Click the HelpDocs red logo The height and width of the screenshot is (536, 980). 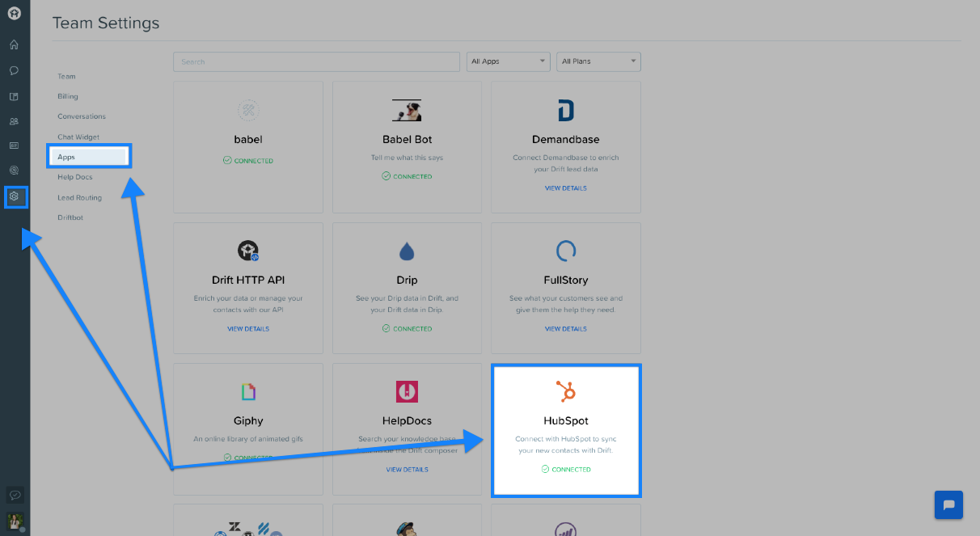407,392
